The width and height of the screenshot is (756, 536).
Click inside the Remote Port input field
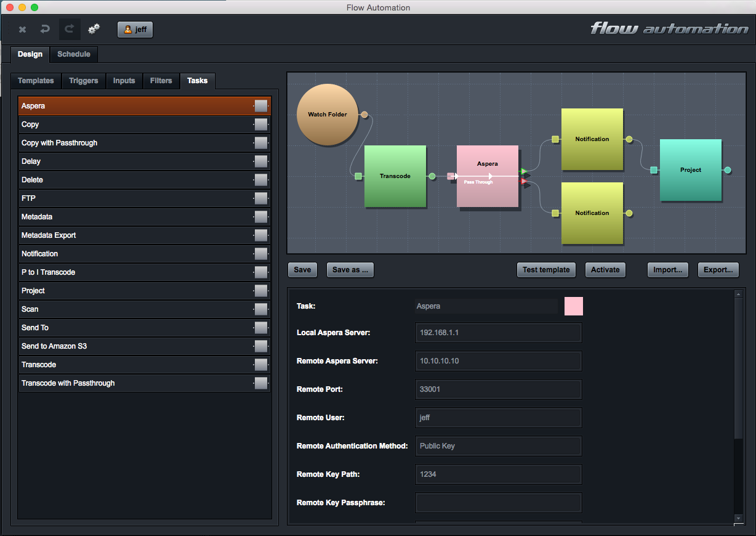[x=498, y=389]
